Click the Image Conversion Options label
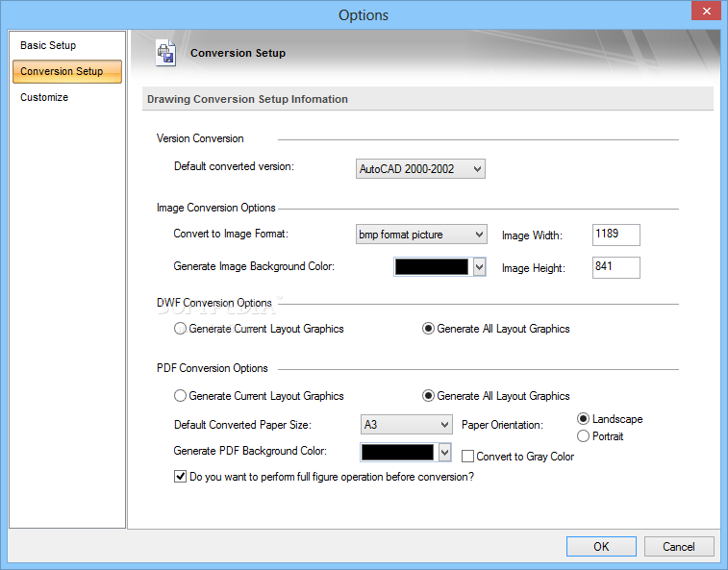 pyautogui.click(x=215, y=208)
